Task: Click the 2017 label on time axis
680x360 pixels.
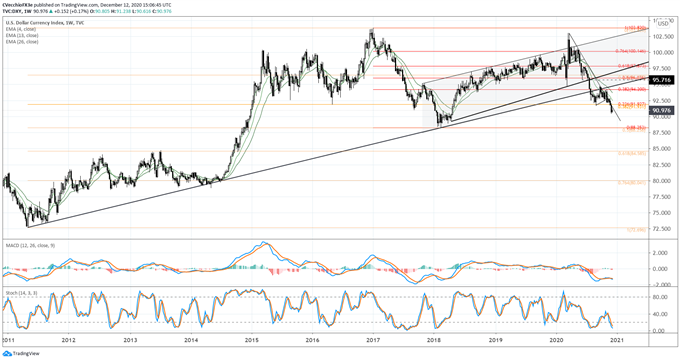Action: [373, 340]
